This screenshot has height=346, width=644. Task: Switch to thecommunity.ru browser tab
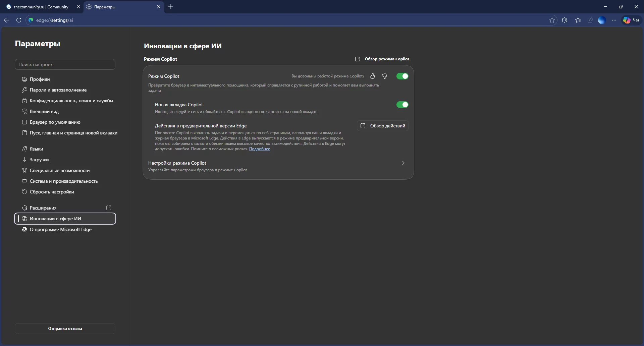pyautogui.click(x=41, y=7)
